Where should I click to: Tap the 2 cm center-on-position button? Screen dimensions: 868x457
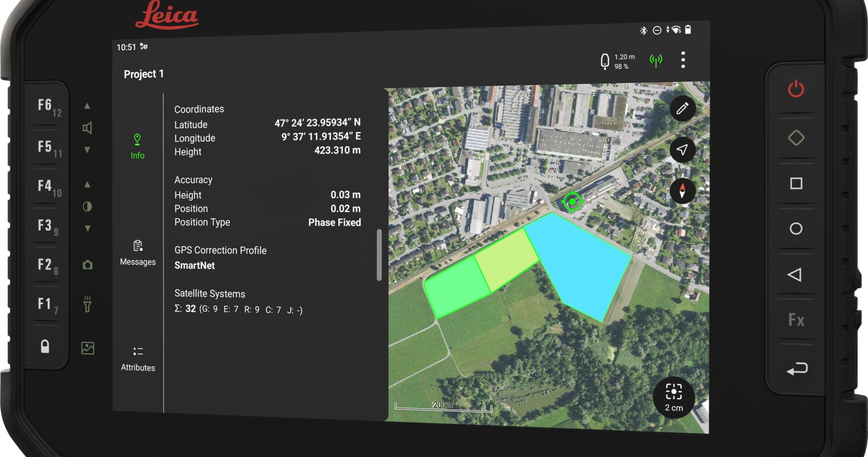(x=674, y=397)
